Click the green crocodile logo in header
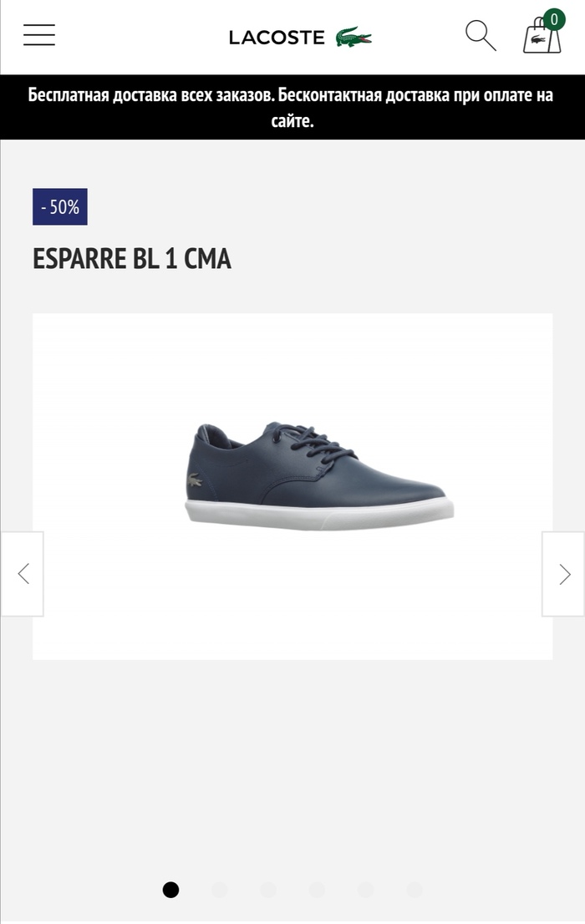Viewport: 585px width, 924px height. [354, 37]
